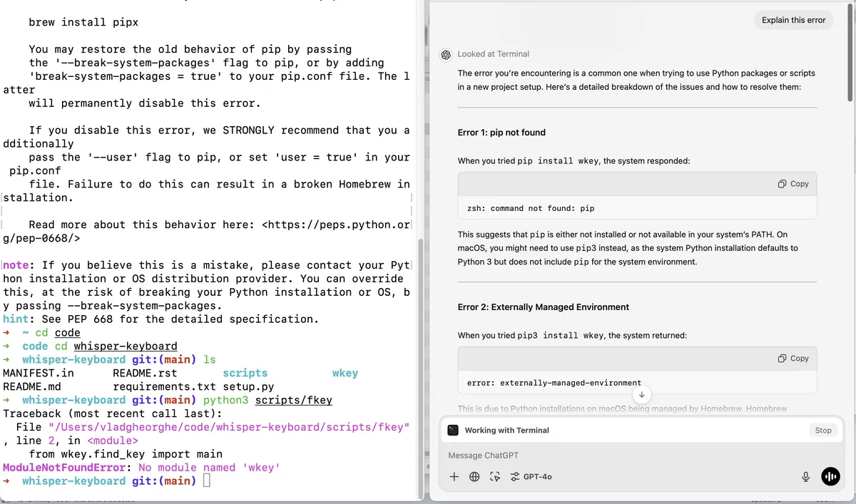The height and width of the screenshot is (504, 856).
Task: Click the 'Error 1: pip not found' heading
Action: (x=501, y=133)
